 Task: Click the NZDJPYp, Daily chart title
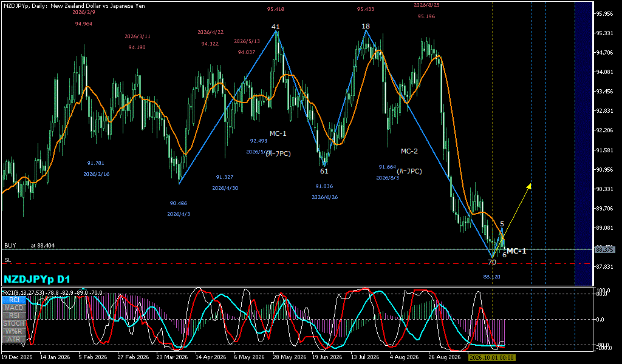pyautogui.click(x=74, y=6)
